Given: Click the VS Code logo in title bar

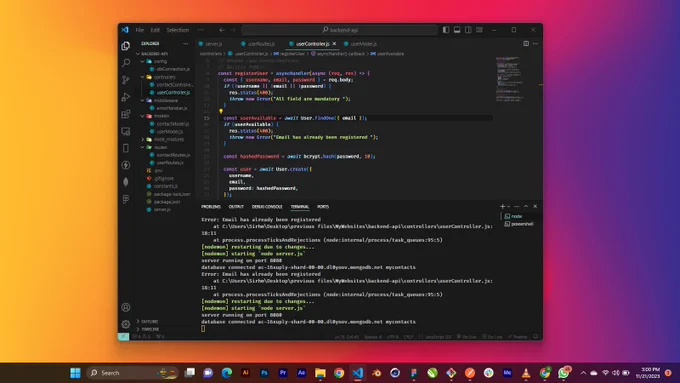Looking at the screenshot, I should click(125, 30).
